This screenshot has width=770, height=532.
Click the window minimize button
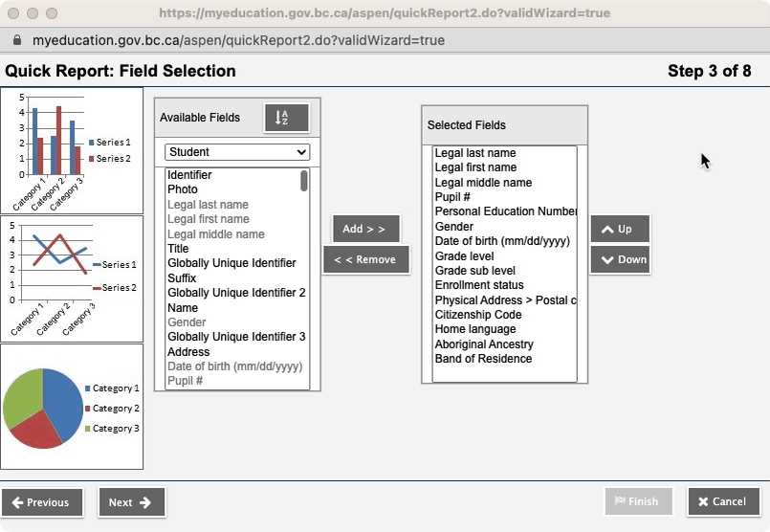[33, 13]
